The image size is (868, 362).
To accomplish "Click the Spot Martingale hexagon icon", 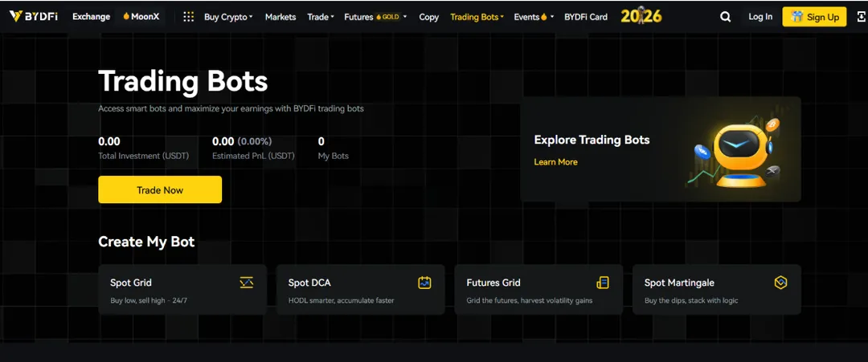I will [780, 283].
